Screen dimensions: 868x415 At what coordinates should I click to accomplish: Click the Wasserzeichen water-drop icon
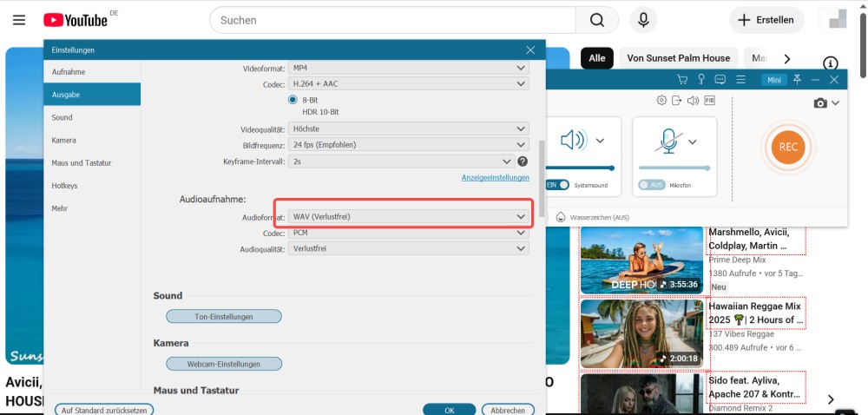tap(560, 217)
